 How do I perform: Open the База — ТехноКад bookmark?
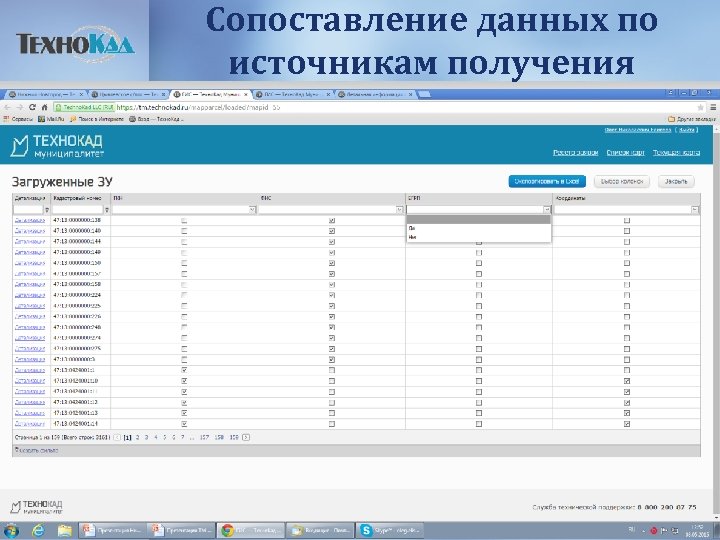pos(156,119)
